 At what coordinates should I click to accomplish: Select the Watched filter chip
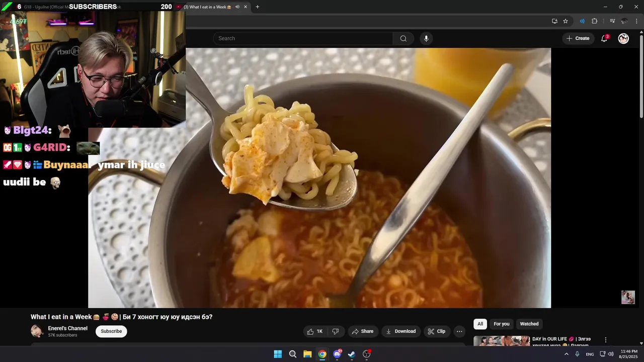tap(529, 324)
